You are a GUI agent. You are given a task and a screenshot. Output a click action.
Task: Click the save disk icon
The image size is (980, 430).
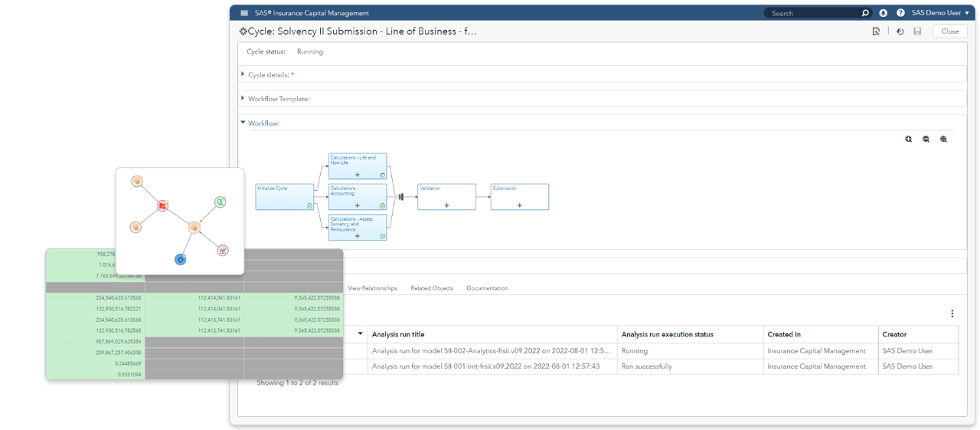click(x=917, y=31)
